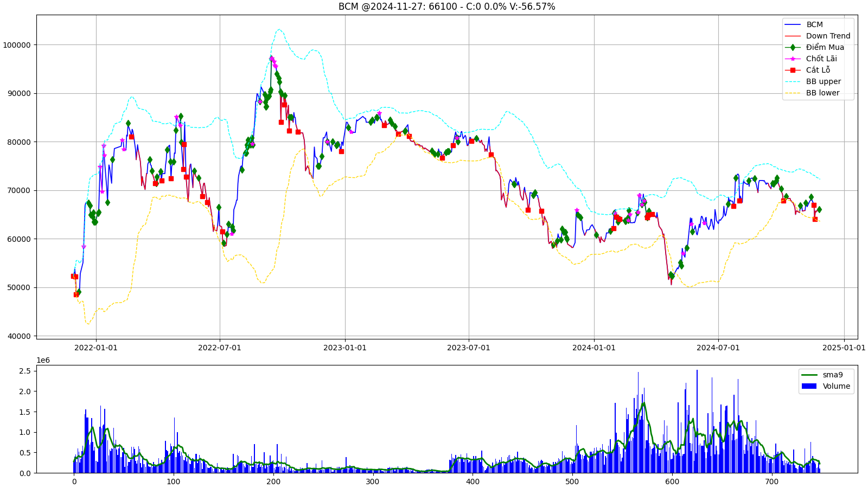This screenshot has width=868, height=488.
Task: Select the Down Trend legend entry
Action: pos(818,36)
